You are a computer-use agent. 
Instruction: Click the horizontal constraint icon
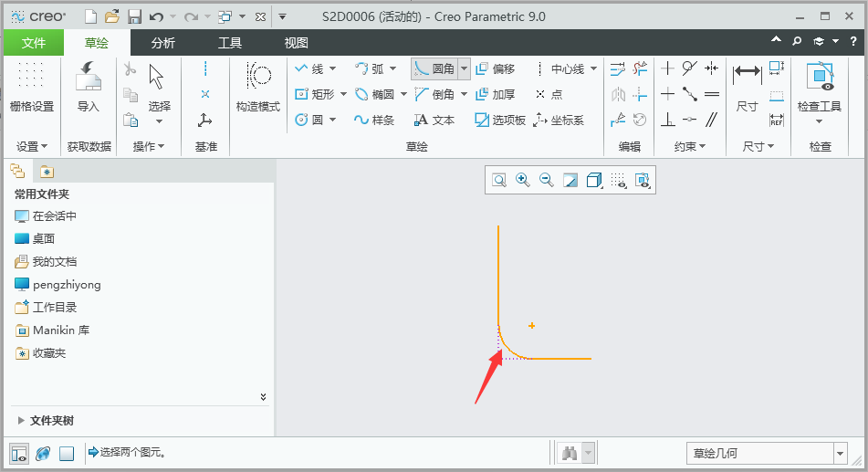667,94
